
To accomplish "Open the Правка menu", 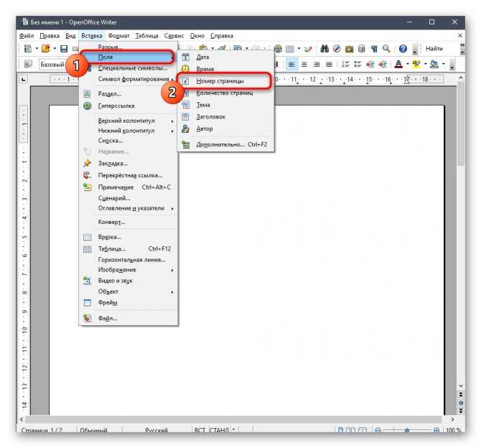I will [x=50, y=36].
